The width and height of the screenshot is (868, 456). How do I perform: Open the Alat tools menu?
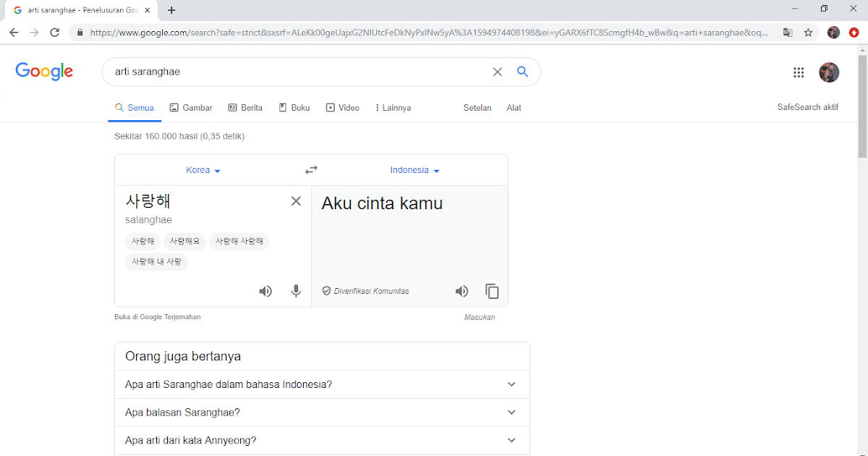pyautogui.click(x=514, y=108)
